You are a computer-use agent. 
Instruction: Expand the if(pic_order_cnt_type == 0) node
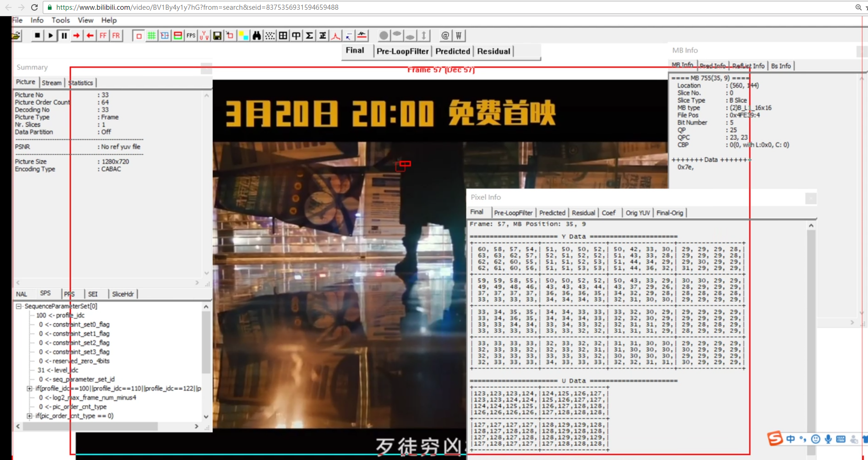(29, 416)
